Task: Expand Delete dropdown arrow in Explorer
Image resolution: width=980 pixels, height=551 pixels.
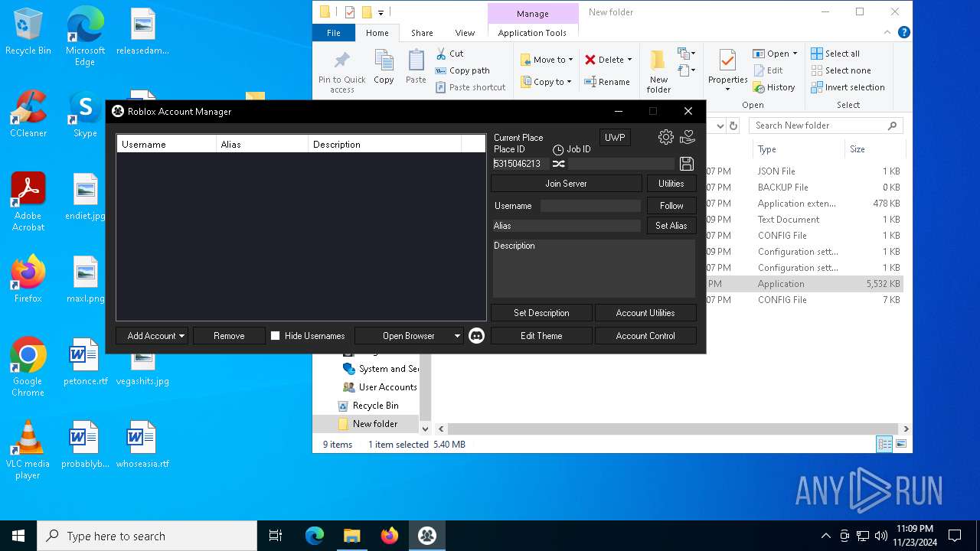Action: tap(629, 60)
